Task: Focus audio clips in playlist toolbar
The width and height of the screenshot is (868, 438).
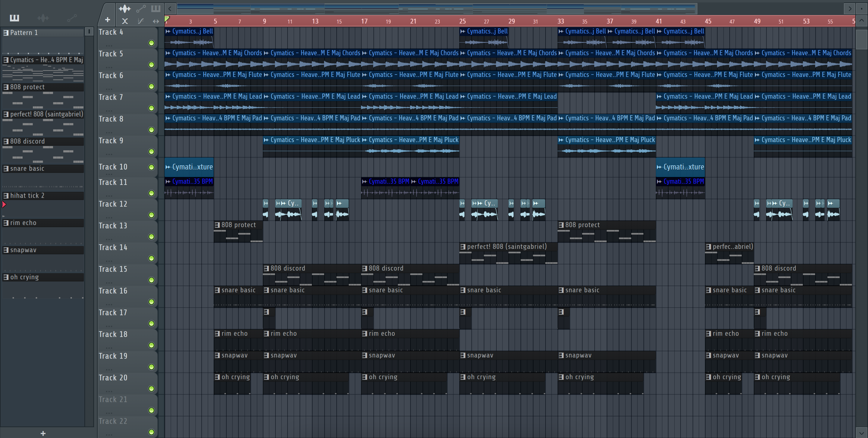Action: coord(125,9)
